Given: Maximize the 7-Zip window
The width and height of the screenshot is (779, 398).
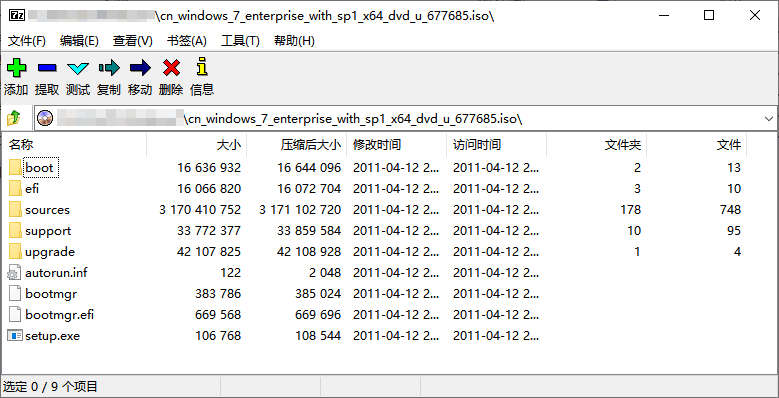Looking at the screenshot, I should pos(709,15).
